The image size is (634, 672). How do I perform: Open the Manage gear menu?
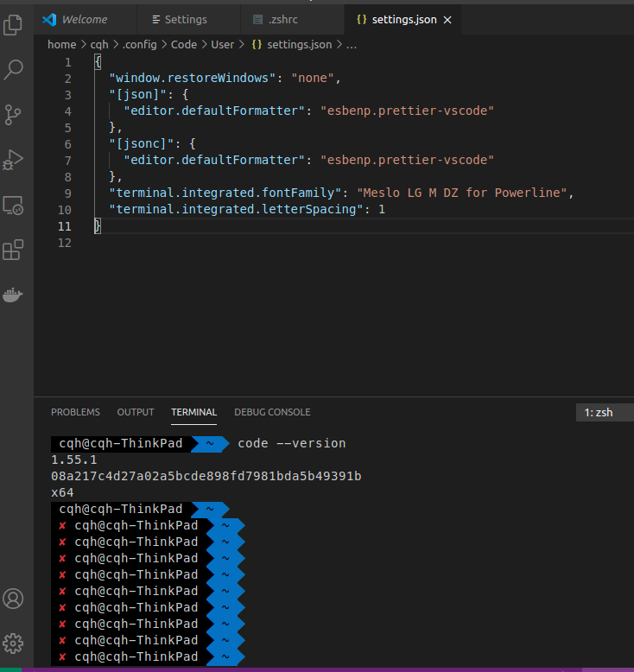tap(13, 643)
